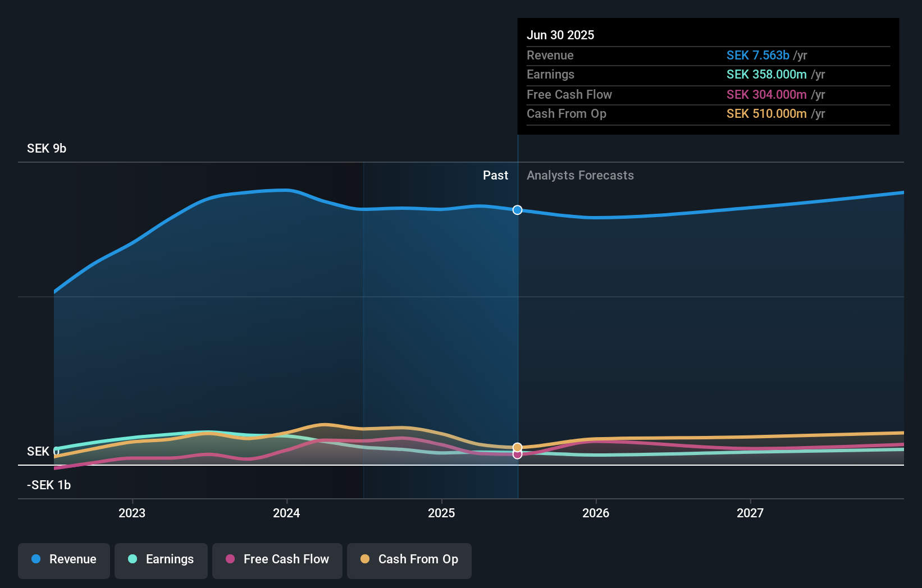Click the pink Free Cash Flow chart marker
The height and width of the screenshot is (588, 922).
[517, 454]
